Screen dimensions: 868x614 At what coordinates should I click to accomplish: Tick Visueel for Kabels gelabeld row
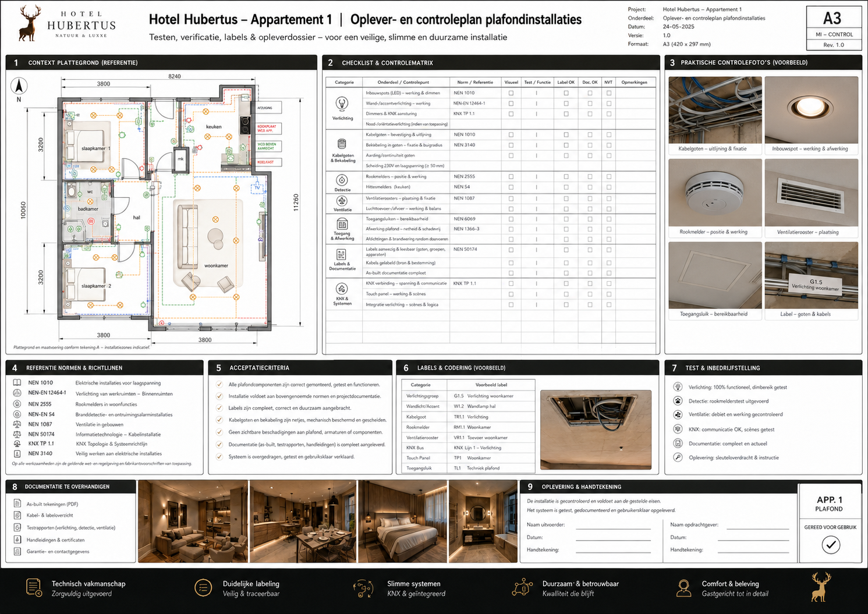coord(511,262)
